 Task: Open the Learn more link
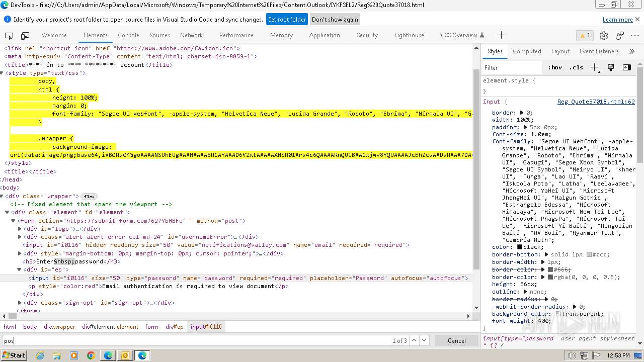click(617, 20)
